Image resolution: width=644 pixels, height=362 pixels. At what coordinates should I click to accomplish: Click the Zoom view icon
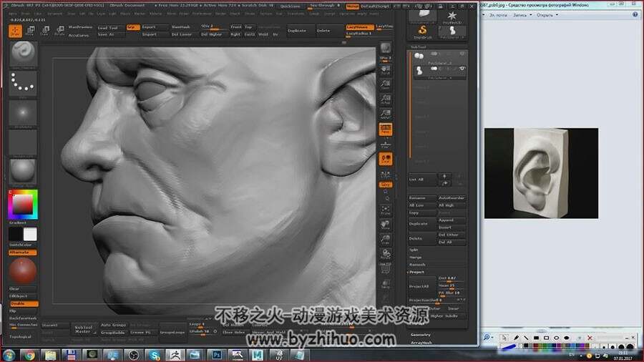click(x=385, y=84)
